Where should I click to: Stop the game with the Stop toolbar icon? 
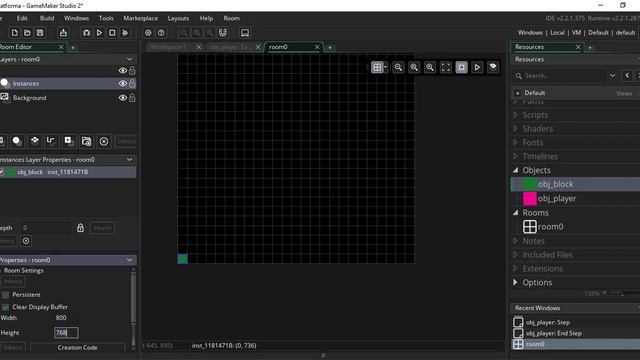[x=112, y=33]
